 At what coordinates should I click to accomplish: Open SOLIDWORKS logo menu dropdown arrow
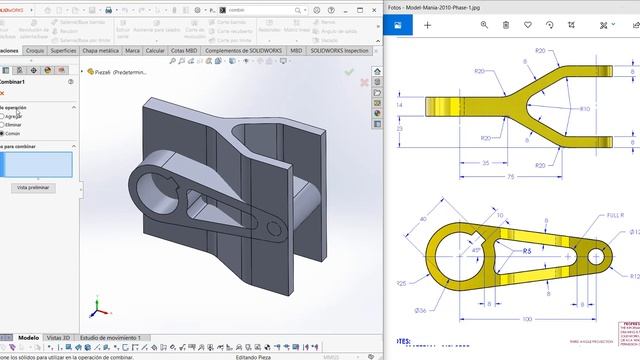tap(31, 10)
